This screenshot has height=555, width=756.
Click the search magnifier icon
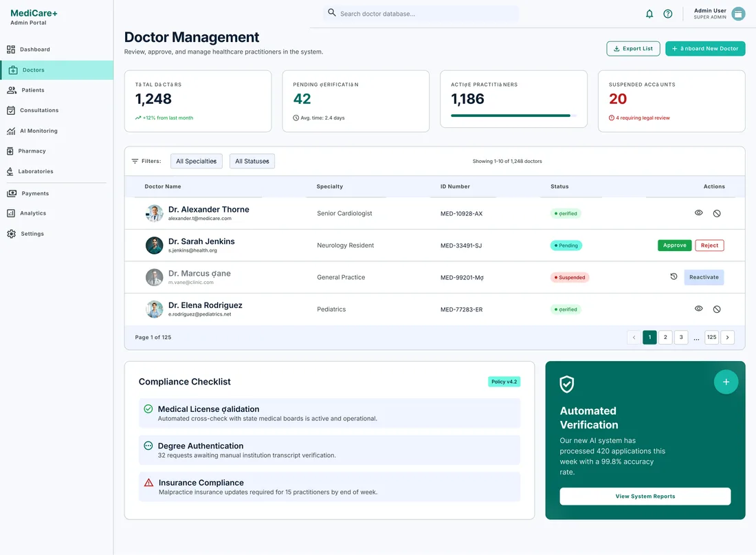[332, 12]
